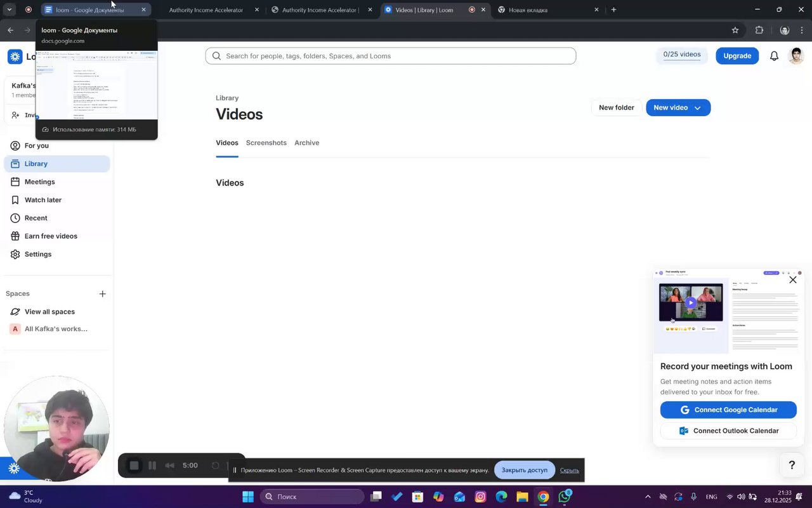Switch to loom Google Документы tab
The height and width of the screenshot is (508, 812).
tap(96, 10)
